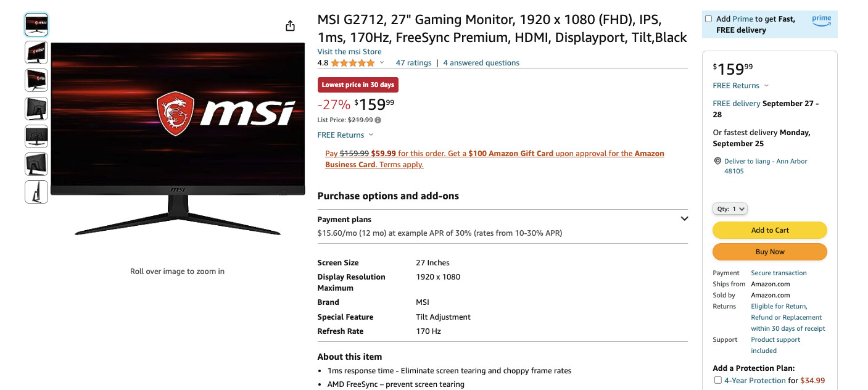Click the Buy Now button
This screenshot has height=390, width=868.
click(x=769, y=252)
